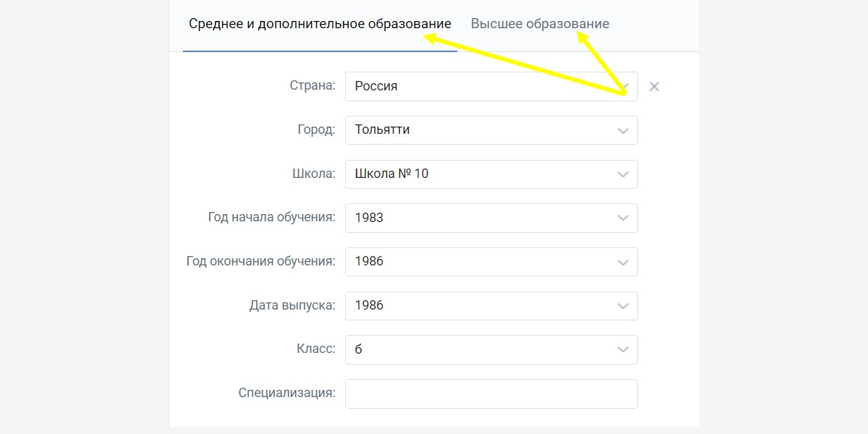Click the Страна field label

click(312, 86)
